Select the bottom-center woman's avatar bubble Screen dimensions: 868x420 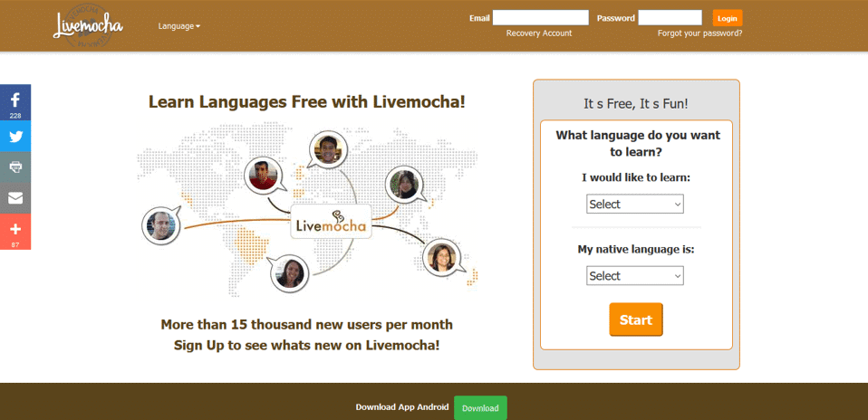click(290, 272)
